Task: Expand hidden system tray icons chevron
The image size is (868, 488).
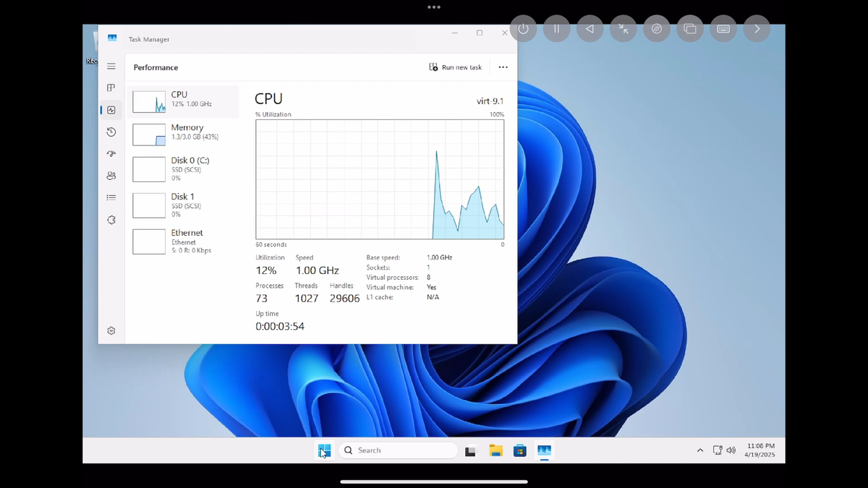Action: pyautogui.click(x=699, y=450)
